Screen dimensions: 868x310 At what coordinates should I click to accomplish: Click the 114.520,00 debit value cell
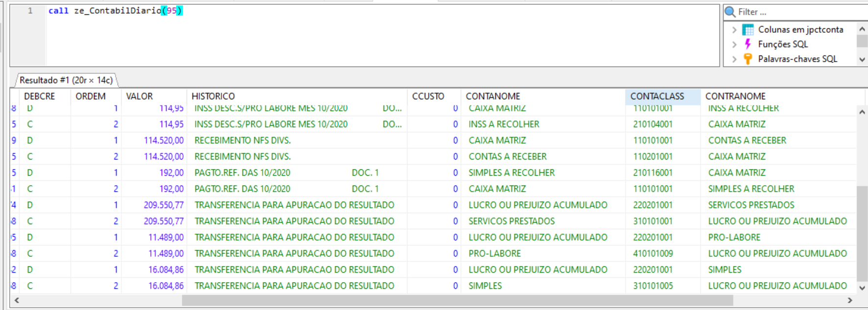point(163,141)
